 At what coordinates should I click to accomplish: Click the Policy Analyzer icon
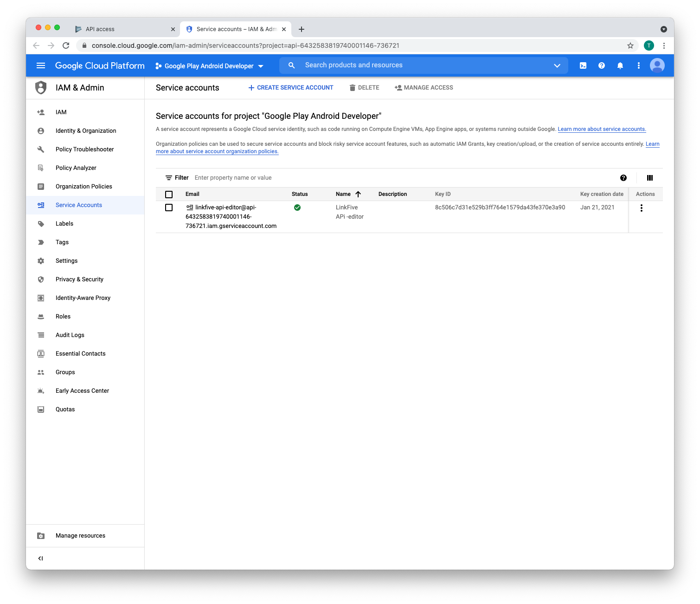(x=41, y=168)
